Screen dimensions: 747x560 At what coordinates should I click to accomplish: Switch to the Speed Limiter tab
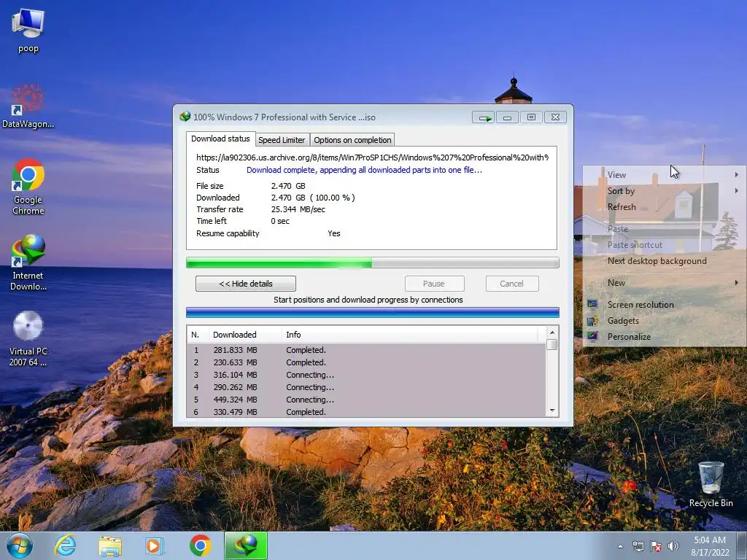click(282, 140)
